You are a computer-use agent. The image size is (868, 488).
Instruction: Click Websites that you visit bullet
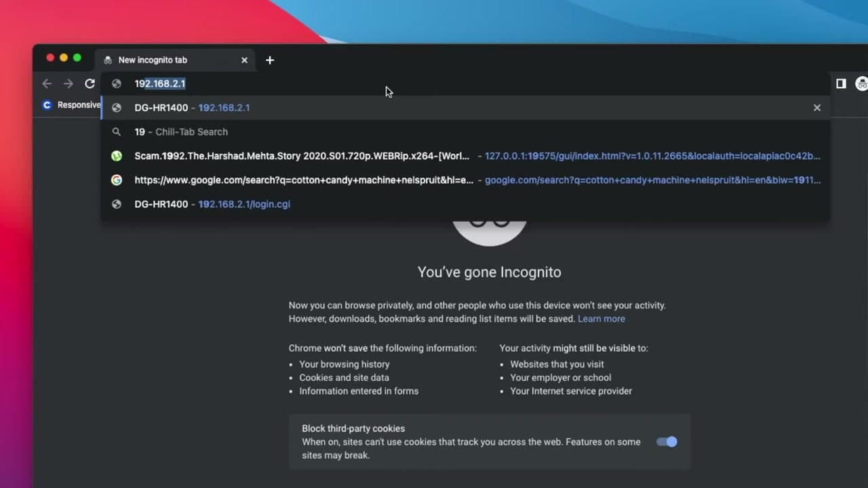(557, 365)
